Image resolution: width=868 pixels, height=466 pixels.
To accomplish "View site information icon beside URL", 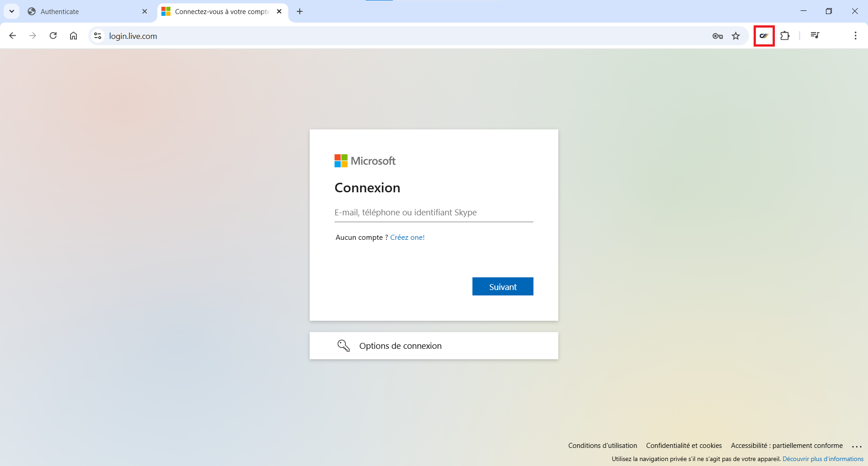I will tap(98, 36).
